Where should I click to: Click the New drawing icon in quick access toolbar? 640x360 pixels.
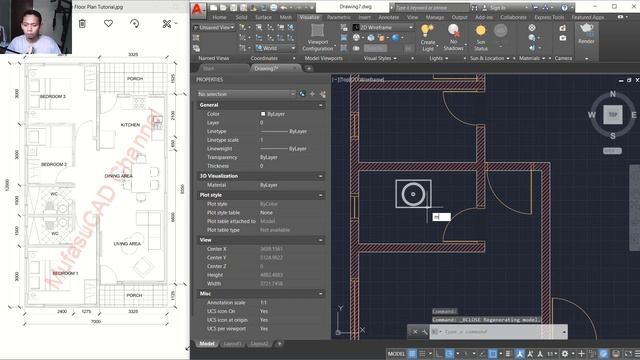coord(213,7)
